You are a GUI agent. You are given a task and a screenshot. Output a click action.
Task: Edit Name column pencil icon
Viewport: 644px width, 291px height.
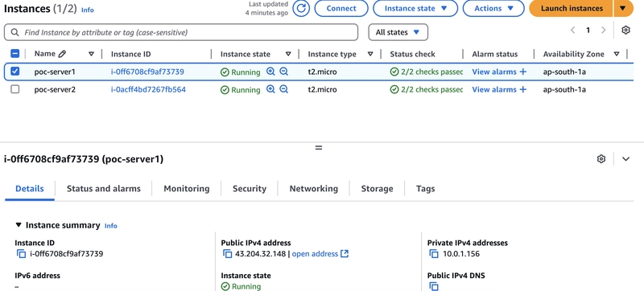pos(62,54)
